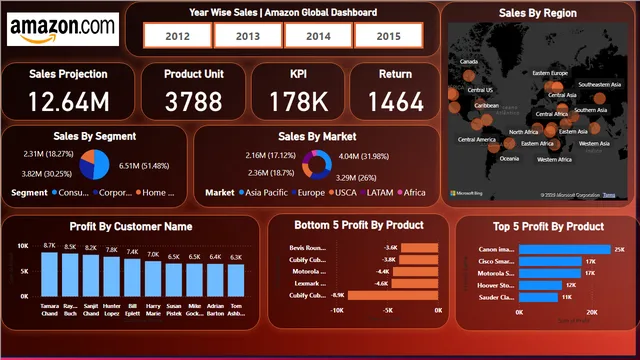The height and width of the screenshot is (360, 640).
Task: Open the Microsoft Bing map logo
Action: pyautogui.click(x=466, y=193)
